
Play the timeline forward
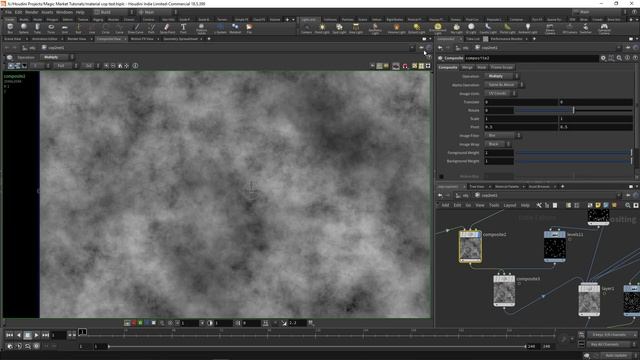[x=37, y=335]
